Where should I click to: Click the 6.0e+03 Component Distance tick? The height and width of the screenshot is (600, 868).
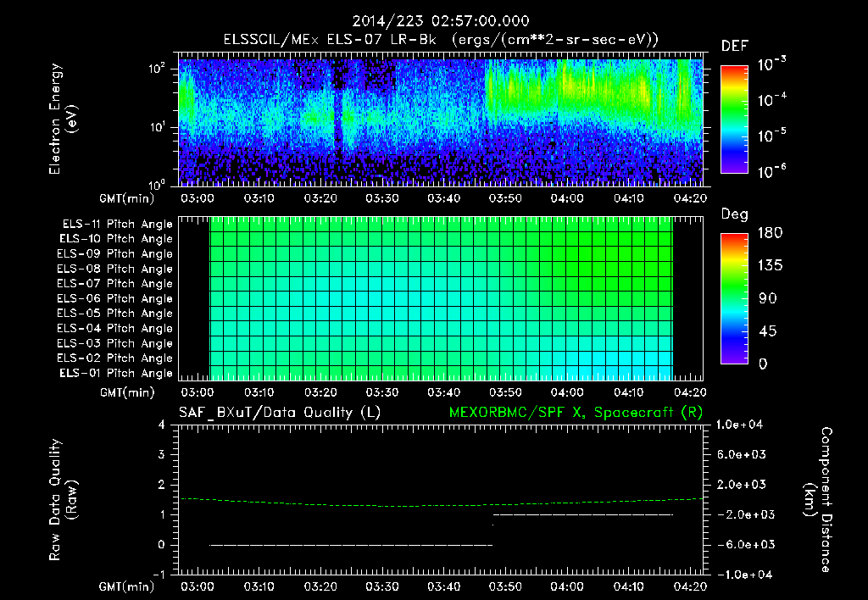(741, 455)
